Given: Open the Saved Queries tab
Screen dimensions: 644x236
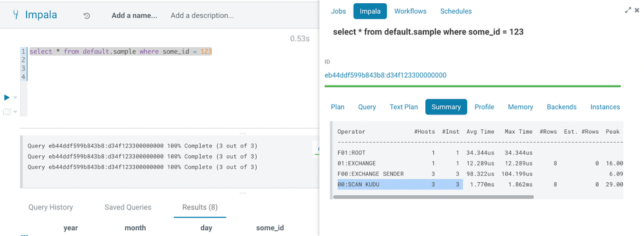Looking at the screenshot, I should click(128, 207).
